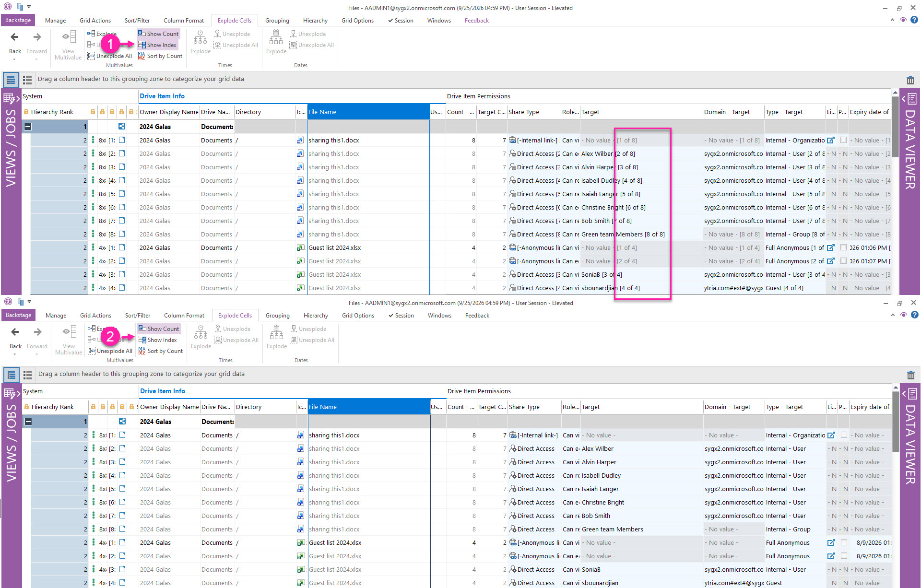The image size is (921, 588).
Task: Open sharing link icon for sharing this1.docx, top window
Action: click(831, 141)
